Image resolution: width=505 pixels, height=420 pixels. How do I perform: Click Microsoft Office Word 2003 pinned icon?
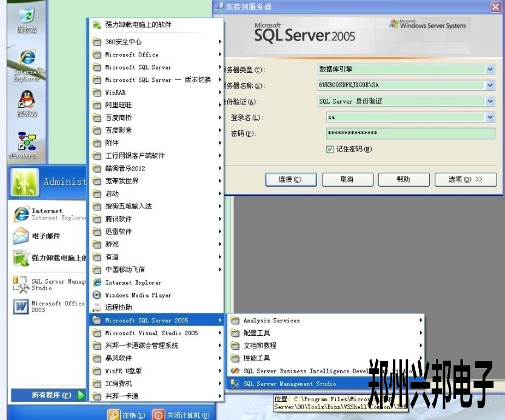(21, 306)
